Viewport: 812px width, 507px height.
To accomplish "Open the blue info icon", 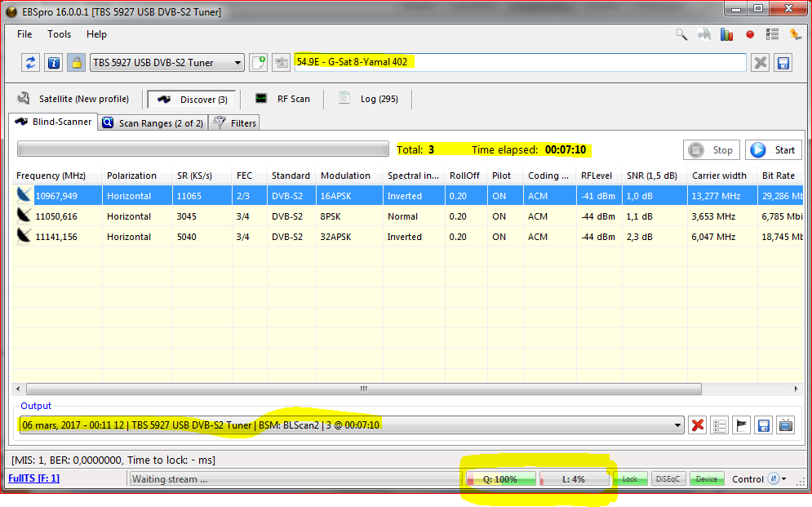I will (54, 63).
